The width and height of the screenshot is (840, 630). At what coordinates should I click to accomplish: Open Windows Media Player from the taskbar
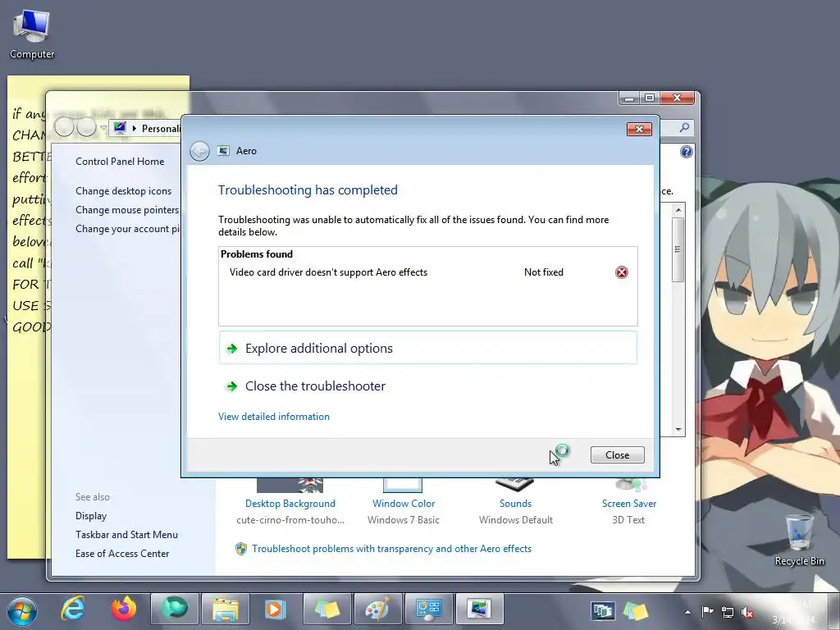click(x=276, y=609)
